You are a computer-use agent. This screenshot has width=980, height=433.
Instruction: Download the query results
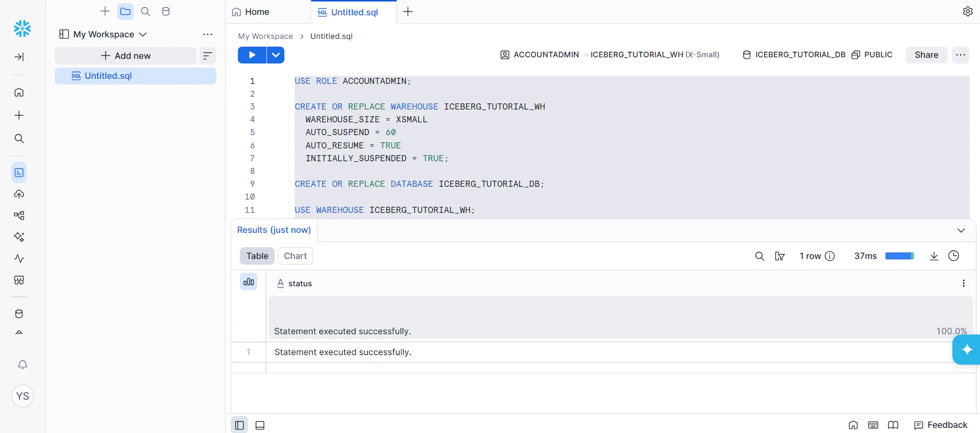tap(934, 256)
